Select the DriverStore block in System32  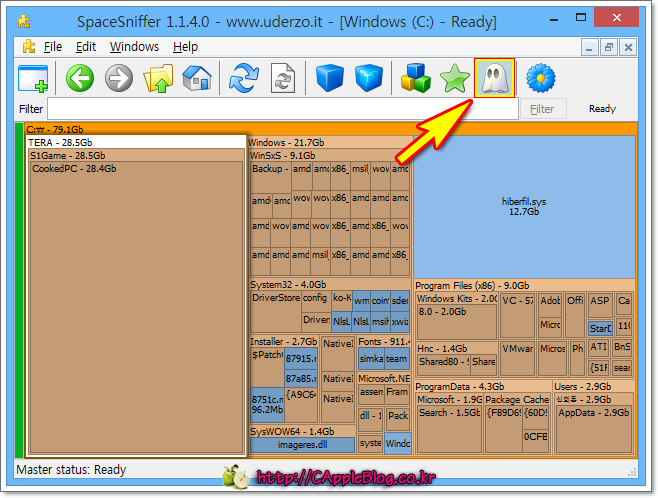(276, 311)
